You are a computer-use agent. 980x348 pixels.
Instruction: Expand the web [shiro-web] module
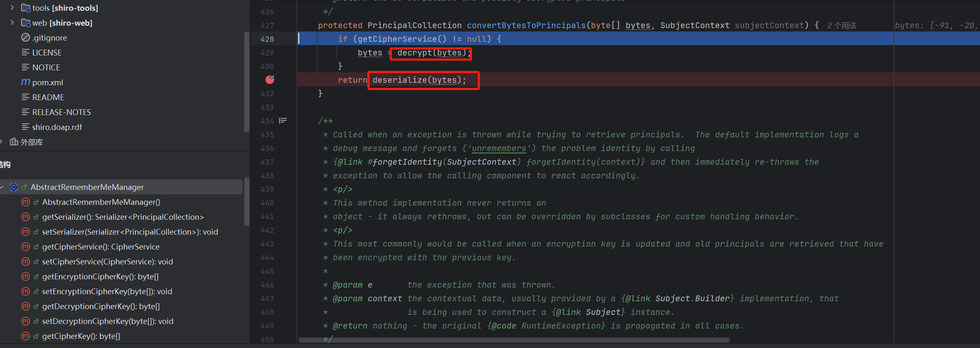12,22
